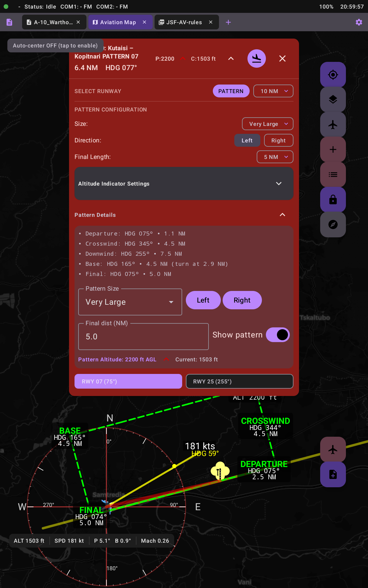Select runway RWY 07 (75°)
Image resolution: width=368 pixels, height=588 pixels.
click(128, 381)
